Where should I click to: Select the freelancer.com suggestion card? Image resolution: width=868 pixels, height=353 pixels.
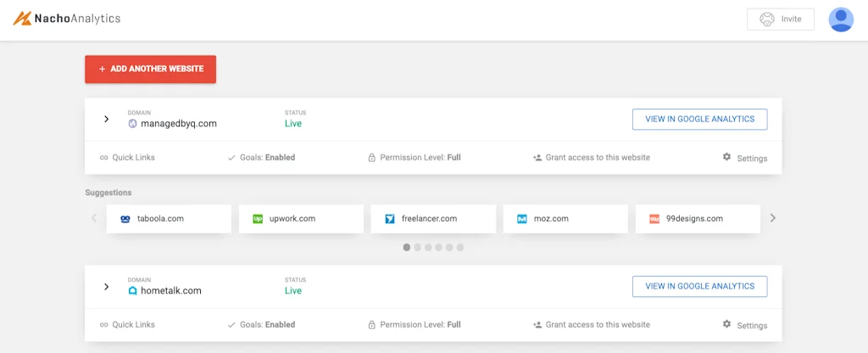click(x=433, y=219)
